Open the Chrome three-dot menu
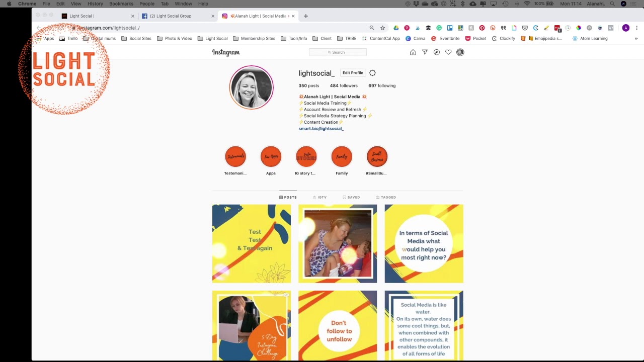The image size is (644, 362). (637, 28)
